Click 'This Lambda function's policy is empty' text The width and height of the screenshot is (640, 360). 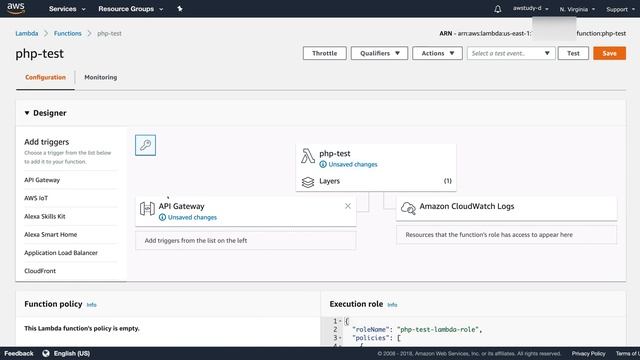tap(82, 328)
